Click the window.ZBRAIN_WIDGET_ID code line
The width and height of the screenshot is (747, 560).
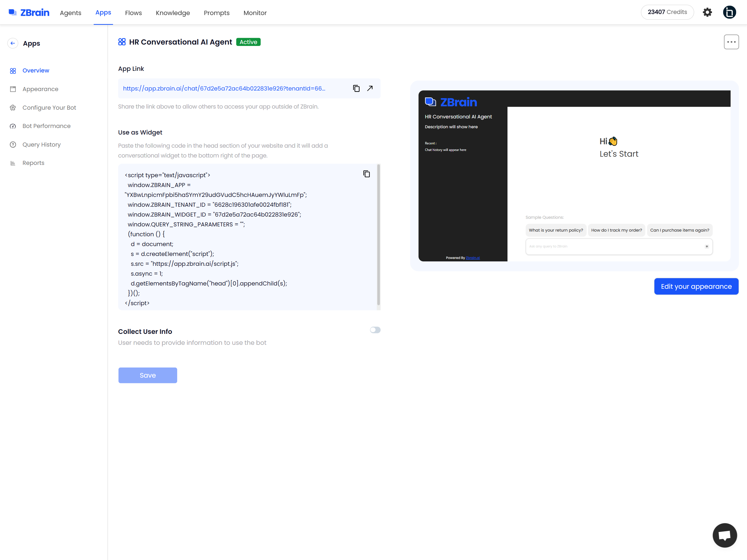[214, 214]
